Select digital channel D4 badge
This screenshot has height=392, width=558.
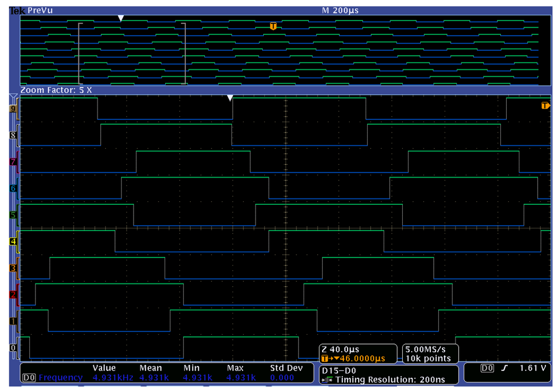13,242
